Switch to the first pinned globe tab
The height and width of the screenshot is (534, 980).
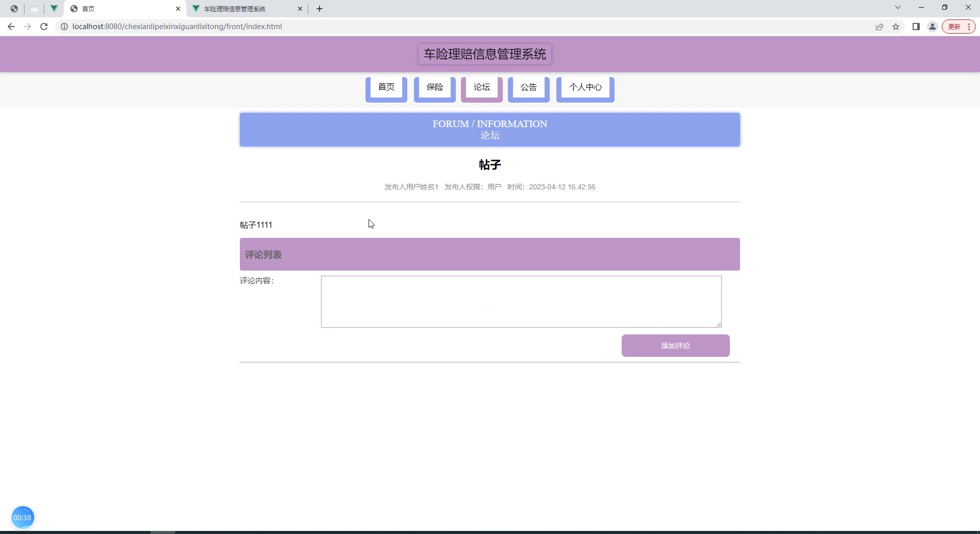click(14, 9)
